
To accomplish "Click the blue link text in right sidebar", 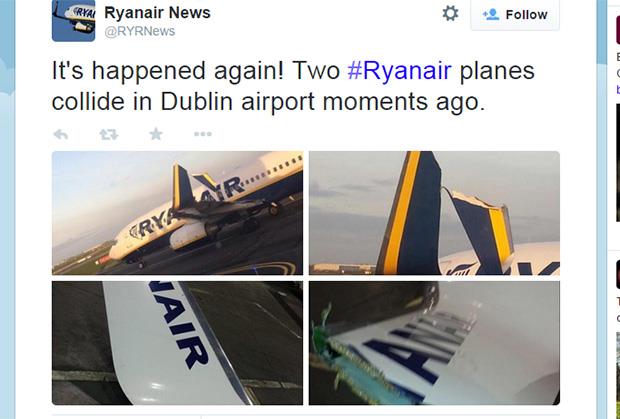I will click(x=616, y=90).
